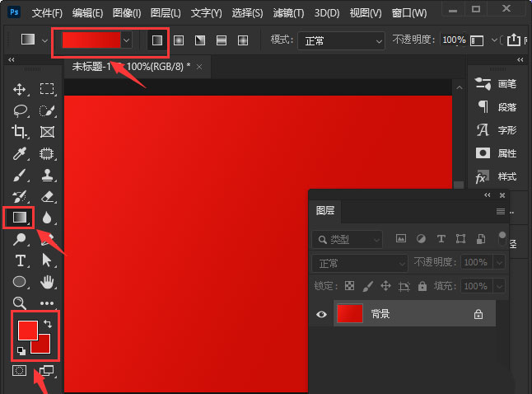This screenshot has width=532, height=394.
Task: Choose Linear Gradient style
Action: (x=157, y=40)
